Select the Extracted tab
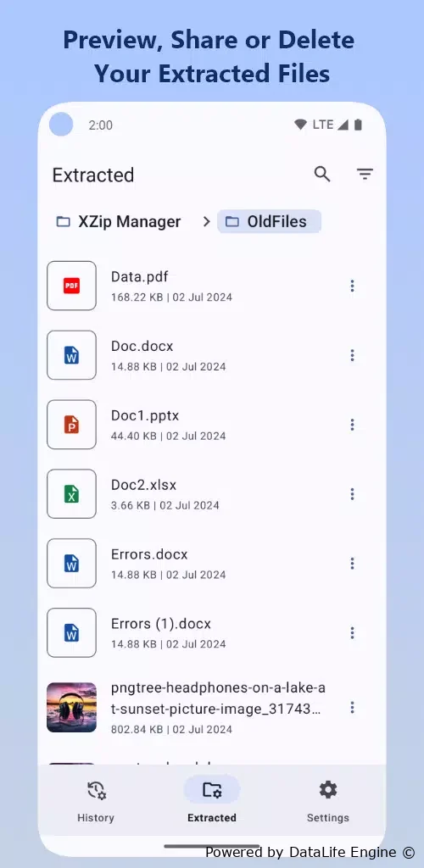 [x=212, y=801]
